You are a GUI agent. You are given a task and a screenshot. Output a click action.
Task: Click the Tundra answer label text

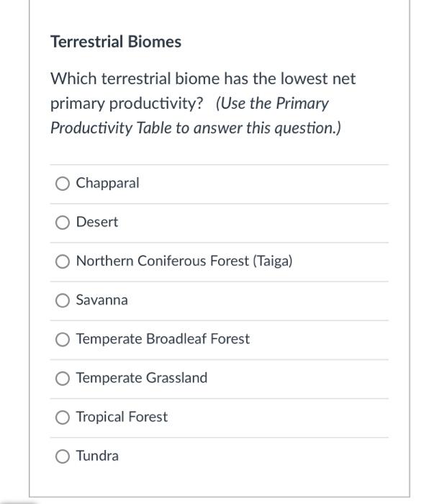pos(97,456)
